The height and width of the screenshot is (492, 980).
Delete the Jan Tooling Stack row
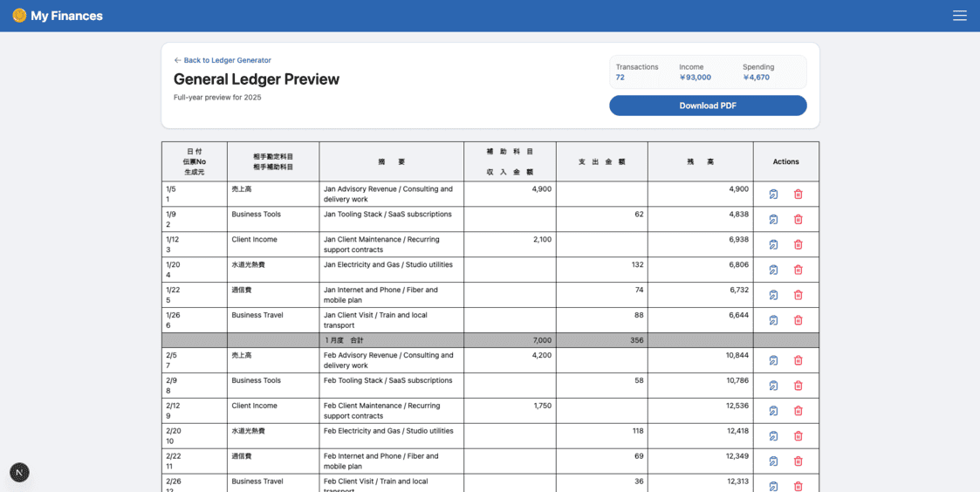798,219
